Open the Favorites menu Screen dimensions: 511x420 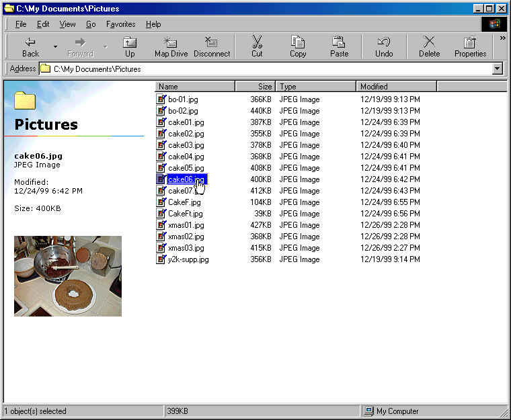120,24
